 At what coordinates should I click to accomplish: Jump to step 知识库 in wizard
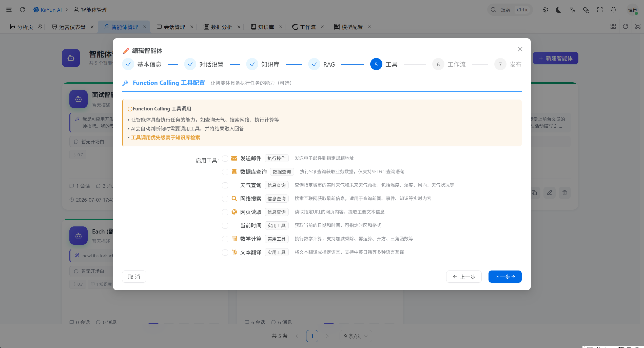[263, 64]
